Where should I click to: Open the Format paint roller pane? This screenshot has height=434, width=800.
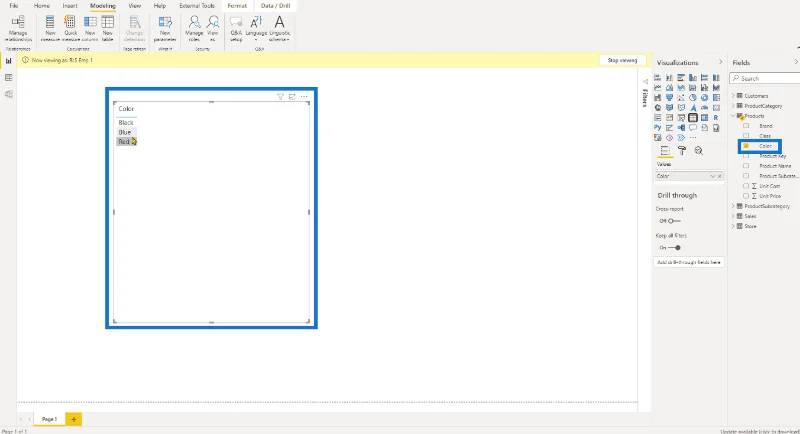[682, 150]
